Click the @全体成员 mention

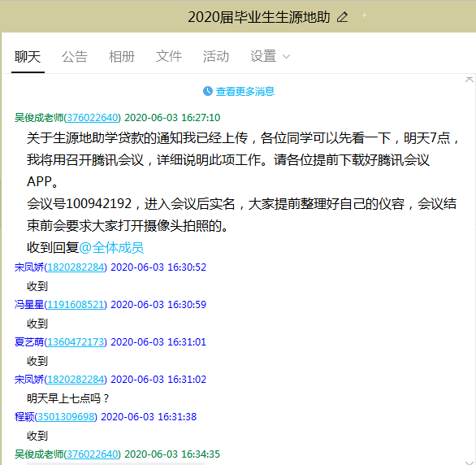pyautogui.click(x=111, y=247)
